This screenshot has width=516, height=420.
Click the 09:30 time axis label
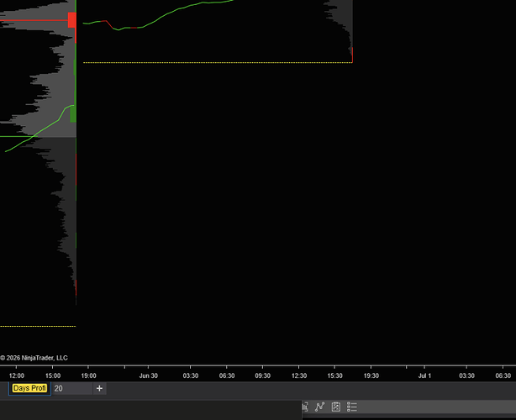coord(262,375)
